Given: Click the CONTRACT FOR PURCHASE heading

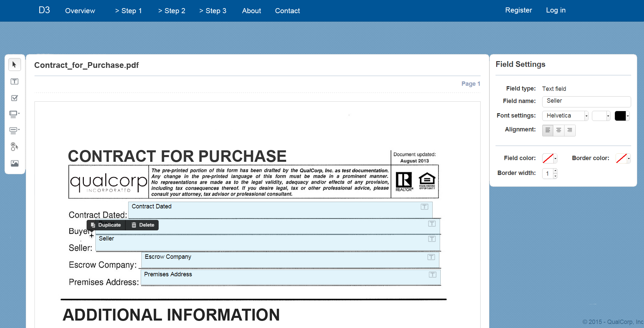Looking at the screenshot, I should point(177,156).
